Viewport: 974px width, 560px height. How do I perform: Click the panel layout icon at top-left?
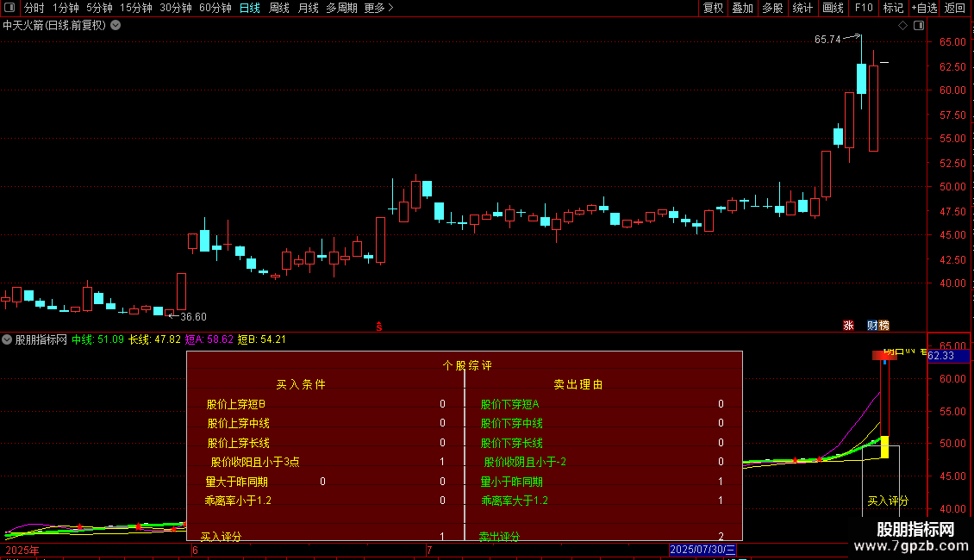9,8
